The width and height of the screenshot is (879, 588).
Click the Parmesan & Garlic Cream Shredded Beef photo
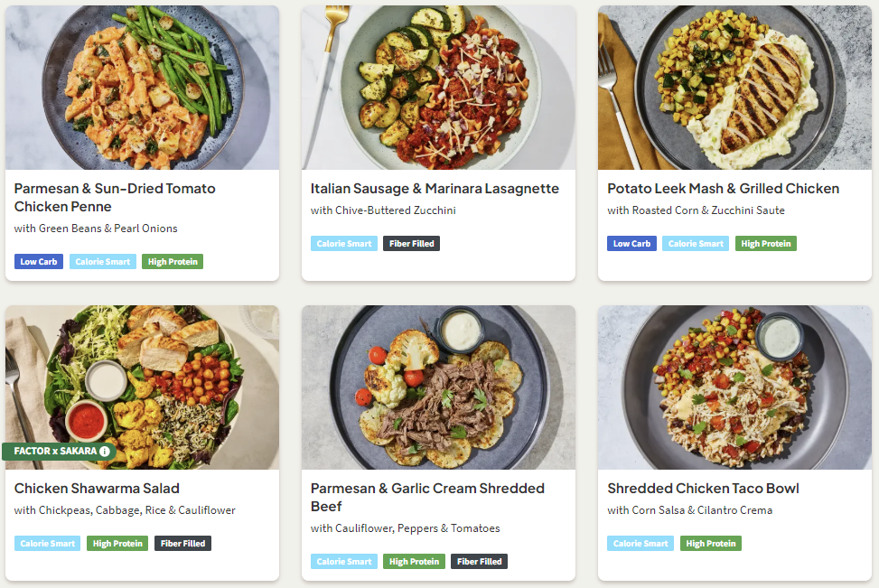438,387
